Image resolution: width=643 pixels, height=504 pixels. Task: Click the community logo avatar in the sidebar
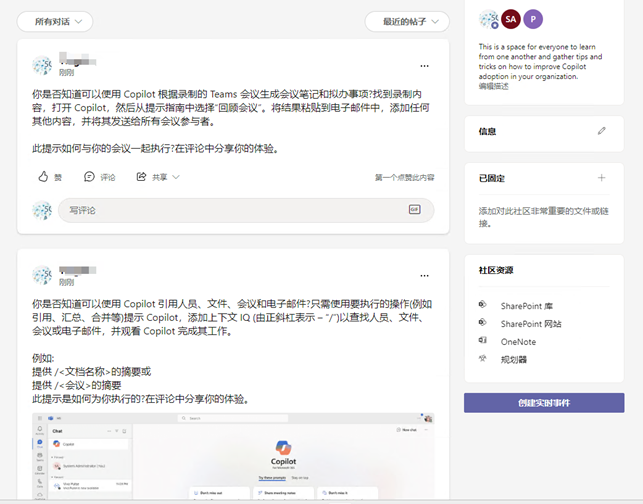489,19
